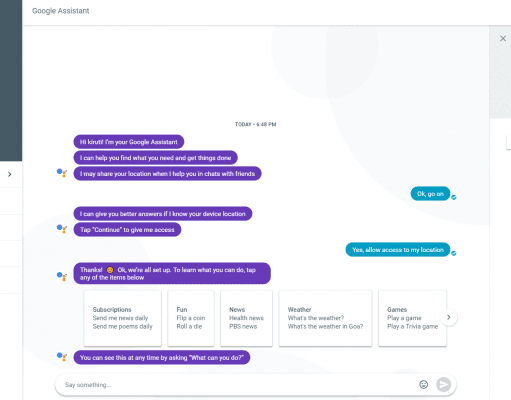This screenshot has height=400, width=511.
Task: Click the Assistant logo beside 'Tap Continue' message
Action: point(62,229)
